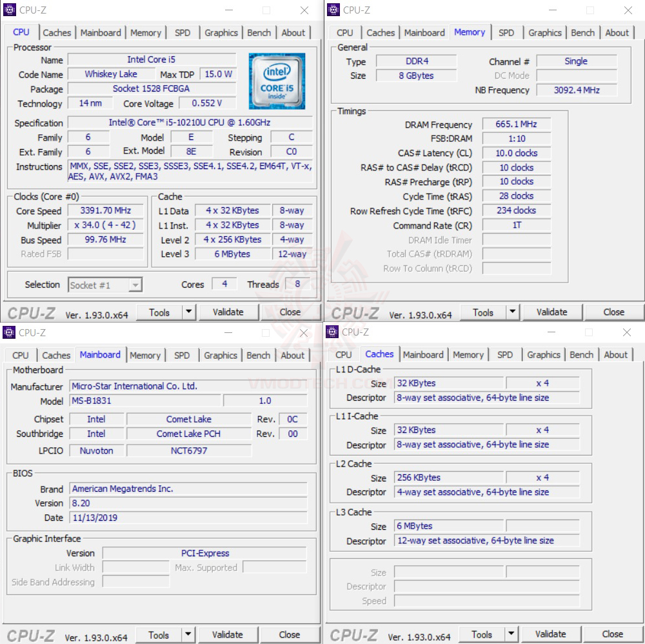
Task: Click Core Voltage value 0.552 V
Action: point(207,103)
